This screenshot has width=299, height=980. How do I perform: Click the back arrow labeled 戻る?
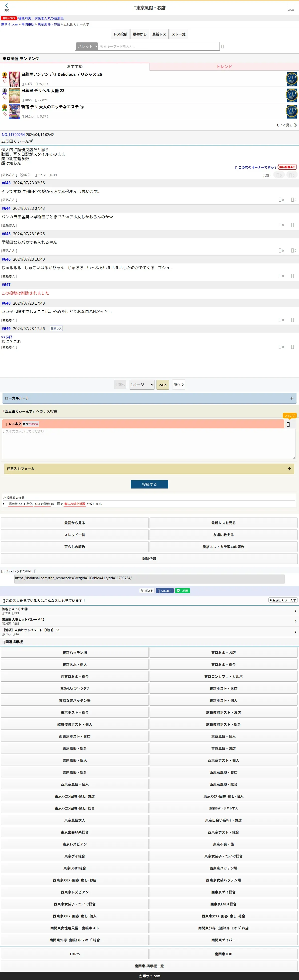click(x=6, y=7)
